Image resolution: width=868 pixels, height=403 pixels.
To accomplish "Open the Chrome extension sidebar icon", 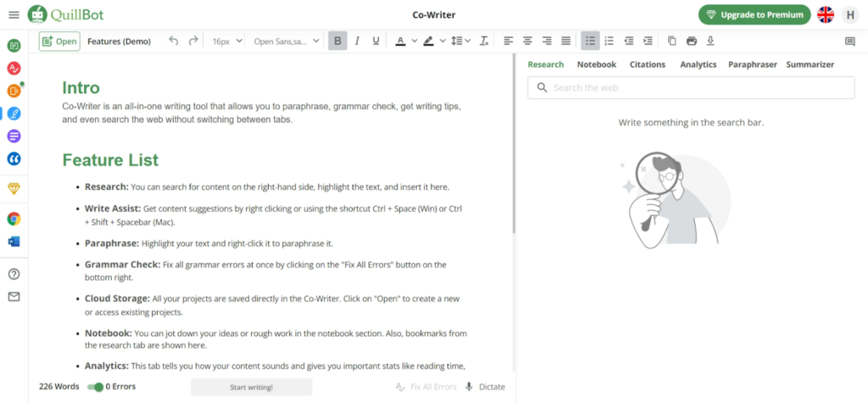I will point(14,219).
